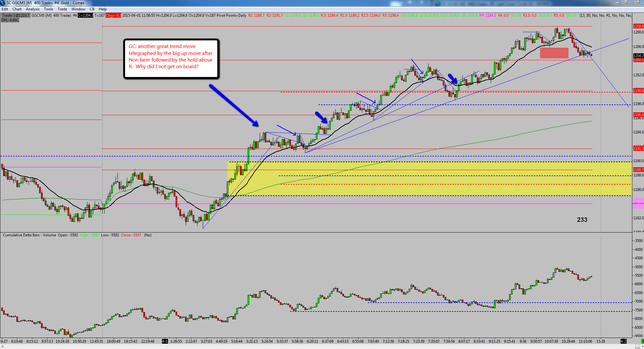Click the 'S1: 1179.3' support value

pyautogui.click(x=293, y=15)
